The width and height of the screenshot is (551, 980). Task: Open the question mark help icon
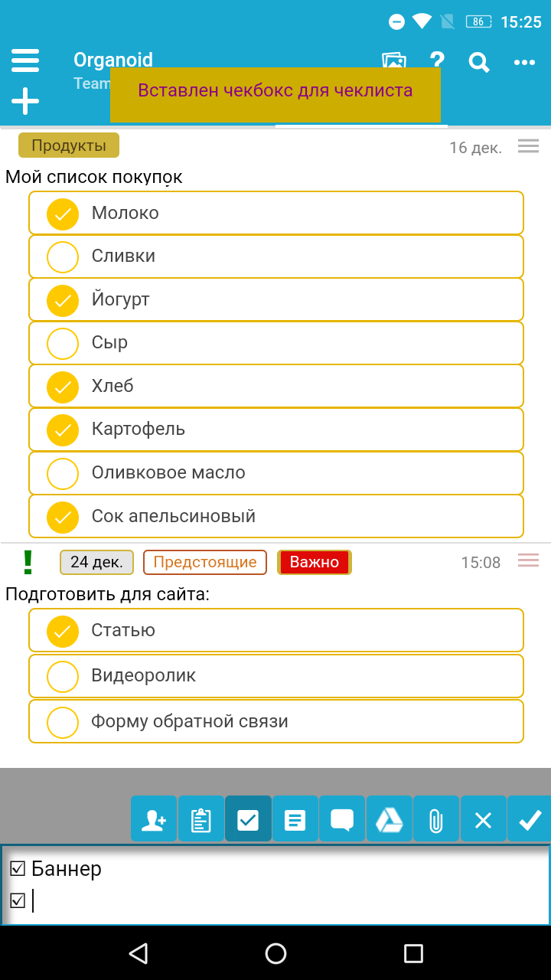click(437, 61)
